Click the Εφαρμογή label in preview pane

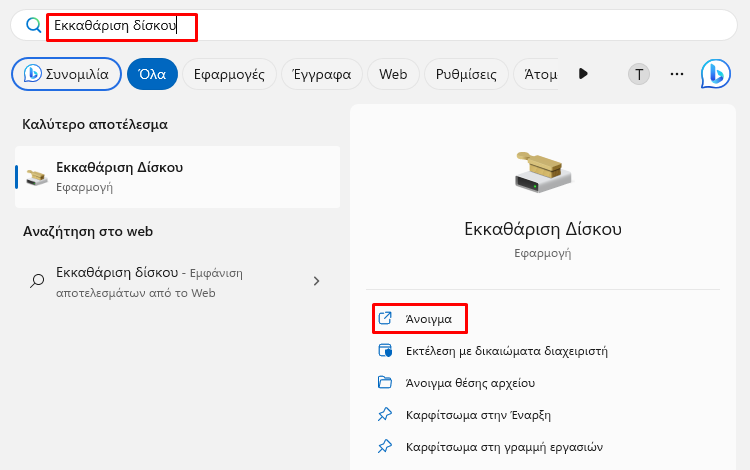pos(543,253)
